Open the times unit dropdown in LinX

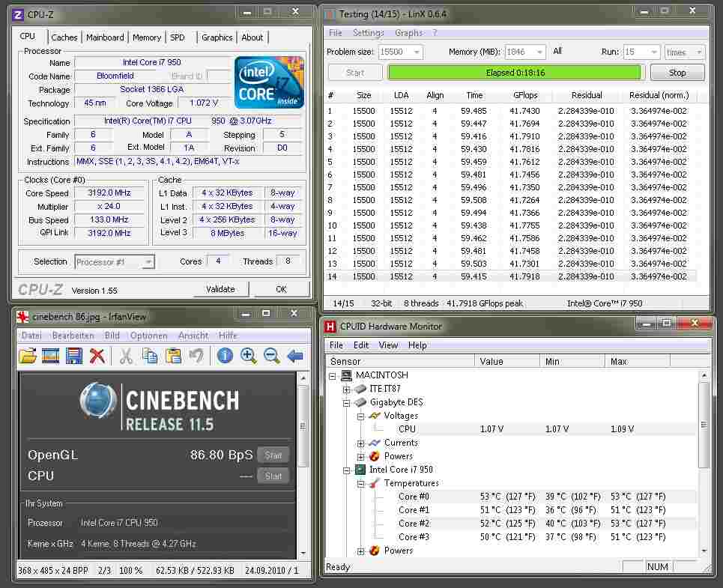[x=699, y=52]
